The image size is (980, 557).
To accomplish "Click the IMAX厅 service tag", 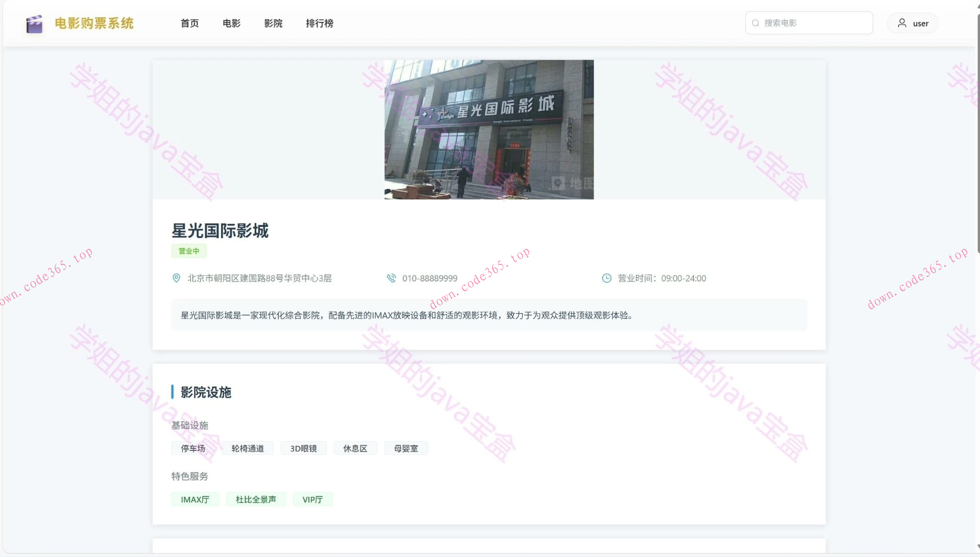I will pyautogui.click(x=195, y=499).
